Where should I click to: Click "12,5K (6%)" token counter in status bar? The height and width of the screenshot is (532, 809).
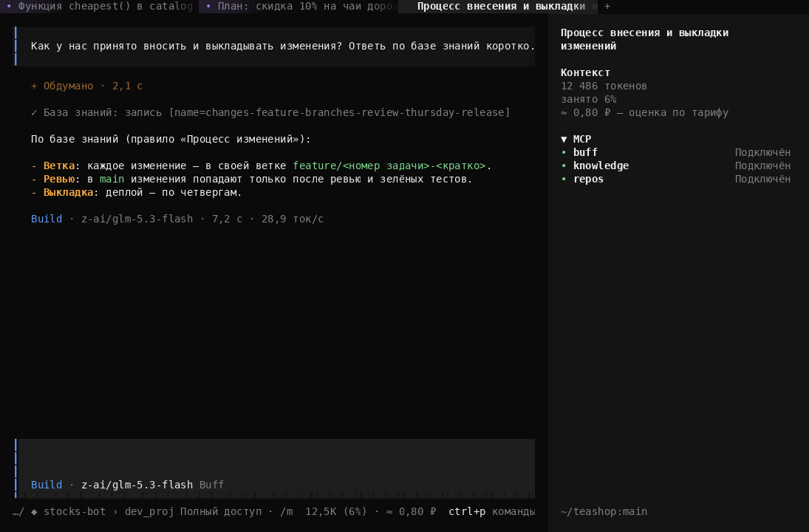point(336,512)
